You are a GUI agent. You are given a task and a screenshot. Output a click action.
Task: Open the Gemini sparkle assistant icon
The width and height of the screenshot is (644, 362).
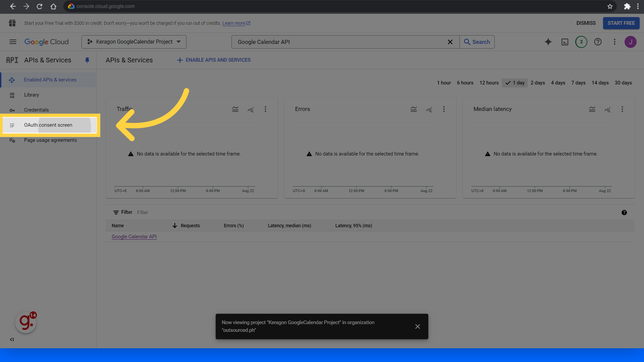click(548, 42)
